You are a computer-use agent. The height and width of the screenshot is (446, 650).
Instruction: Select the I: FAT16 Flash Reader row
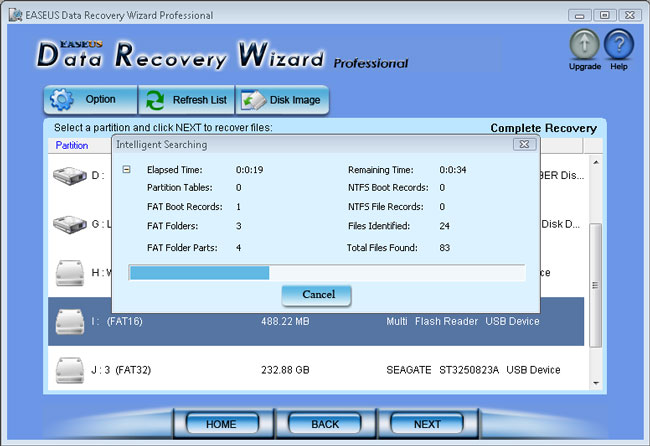click(x=316, y=321)
